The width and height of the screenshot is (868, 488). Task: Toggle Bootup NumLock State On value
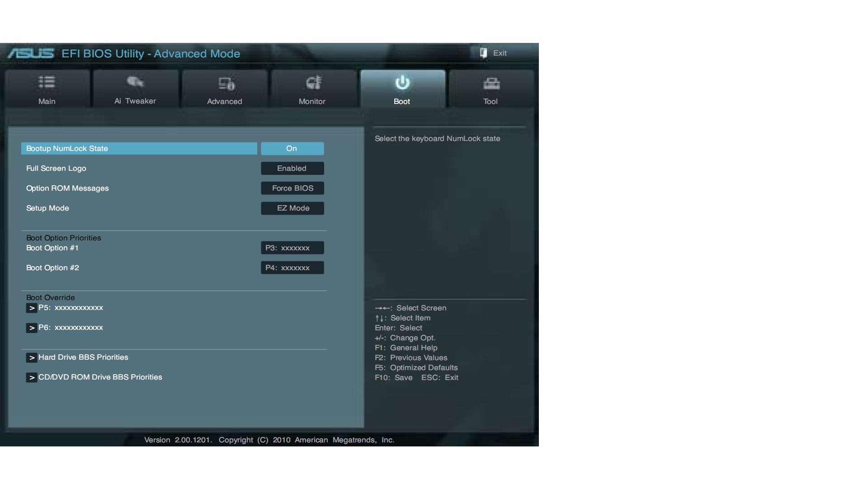point(292,149)
